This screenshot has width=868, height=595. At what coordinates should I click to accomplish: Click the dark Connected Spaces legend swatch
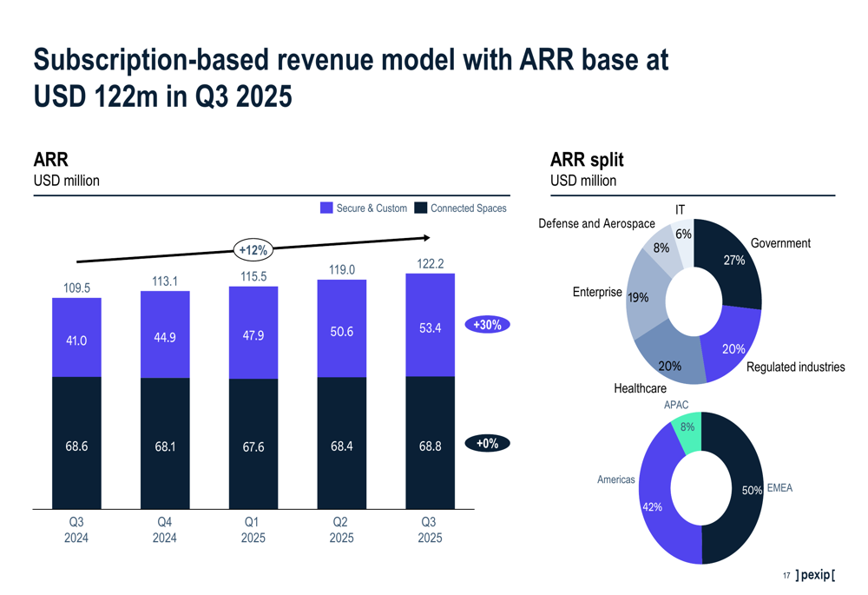tap(421, 208)
